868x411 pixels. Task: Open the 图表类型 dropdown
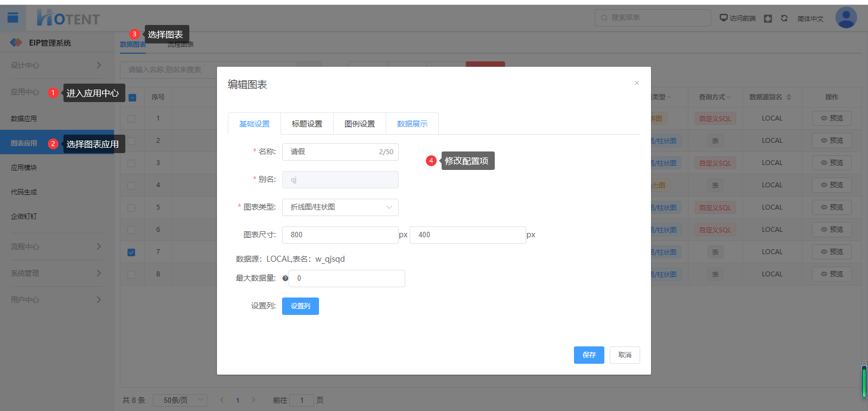point(340,207)
